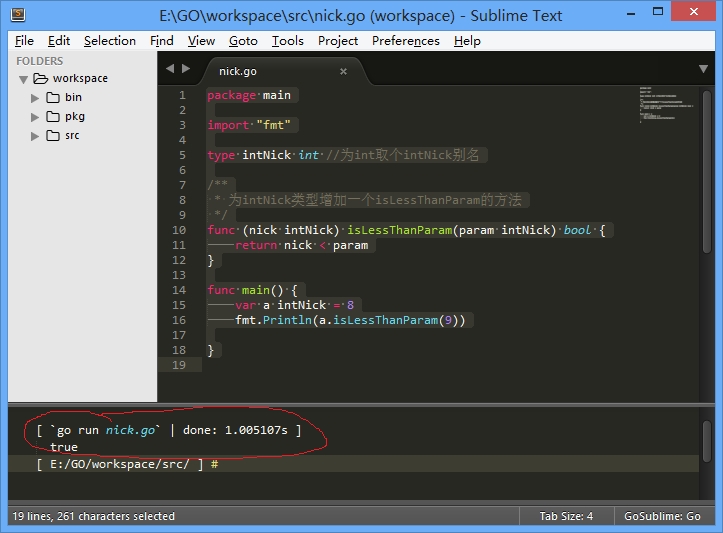Click the Sublime Text title bar icon
Screen dimensions: 723x533
18,14
